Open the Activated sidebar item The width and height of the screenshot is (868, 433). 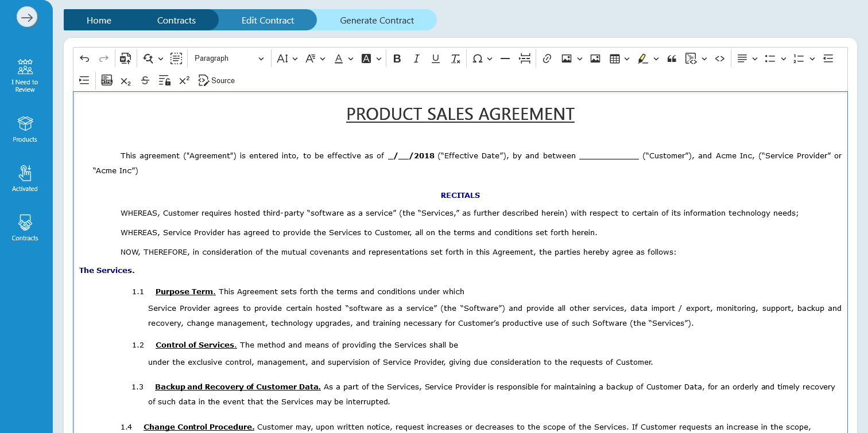25,178
